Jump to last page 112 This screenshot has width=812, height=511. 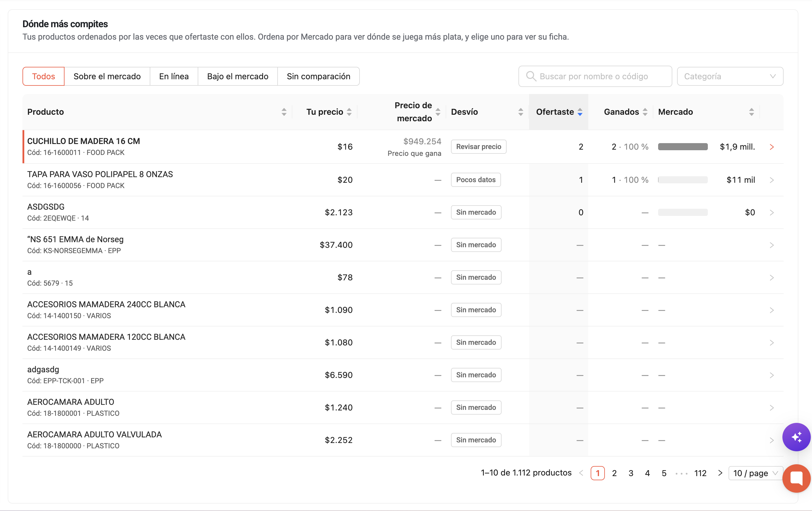[700, 473]
